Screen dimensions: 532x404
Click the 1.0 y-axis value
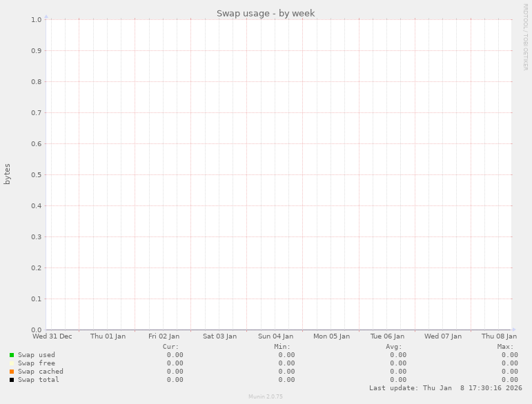tap(37, 20)
